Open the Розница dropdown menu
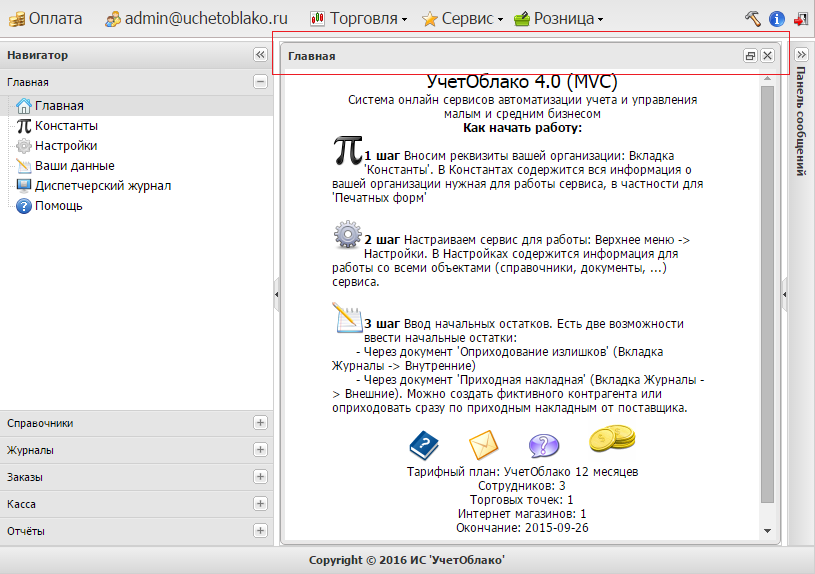815x574 pixels. [559, 19]
